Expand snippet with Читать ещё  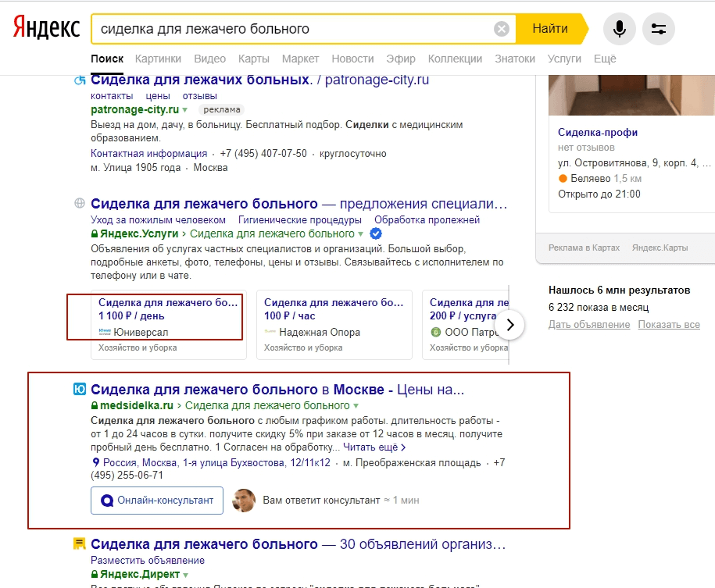pos(374,447)
